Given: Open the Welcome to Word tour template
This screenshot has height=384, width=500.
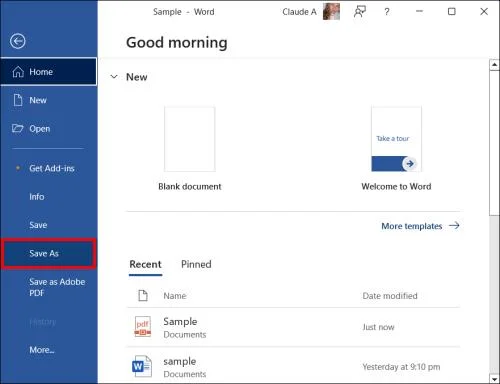Looking at the screenshot, I should click(396, 139).
